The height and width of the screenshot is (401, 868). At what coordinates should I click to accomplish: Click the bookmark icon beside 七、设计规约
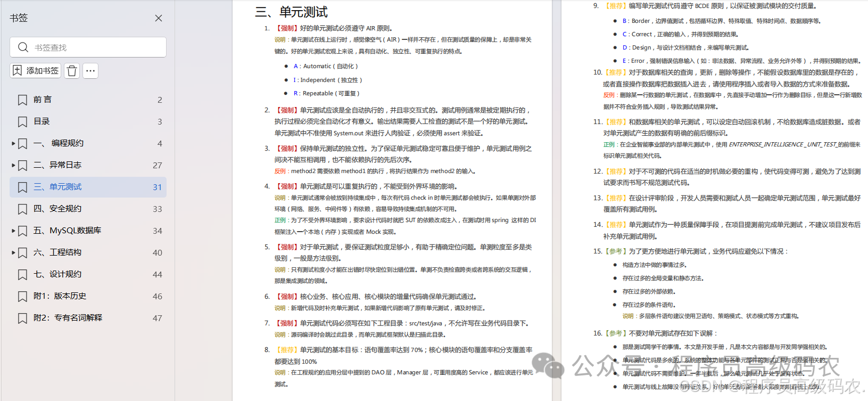coord(22,274)
